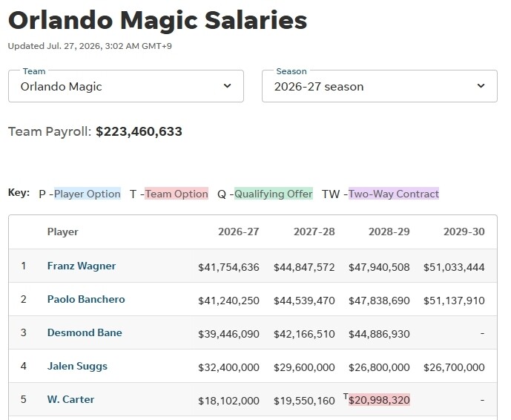Open Jalen Suggs' player link
The width and height of the screenshot is (511, 420).
pos(77,366)
